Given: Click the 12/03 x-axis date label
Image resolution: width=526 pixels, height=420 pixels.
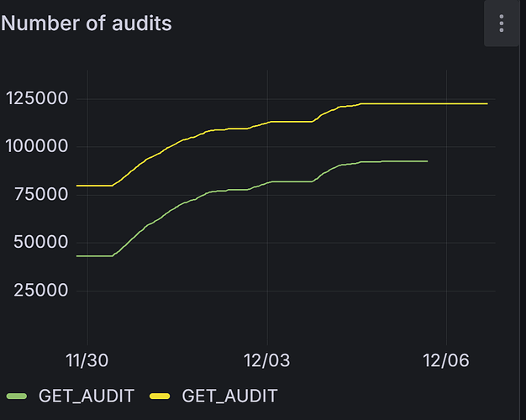Looking at the screenshot, I should [266, 360].
